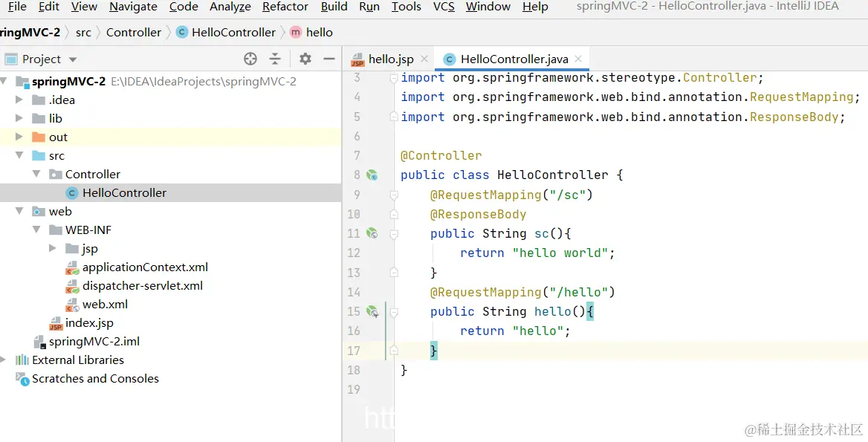Image resolution: width=868 pixels, height=442 pixels.
Task: Click the hello method icon in breadcrumb
Action: pos(296,32)
